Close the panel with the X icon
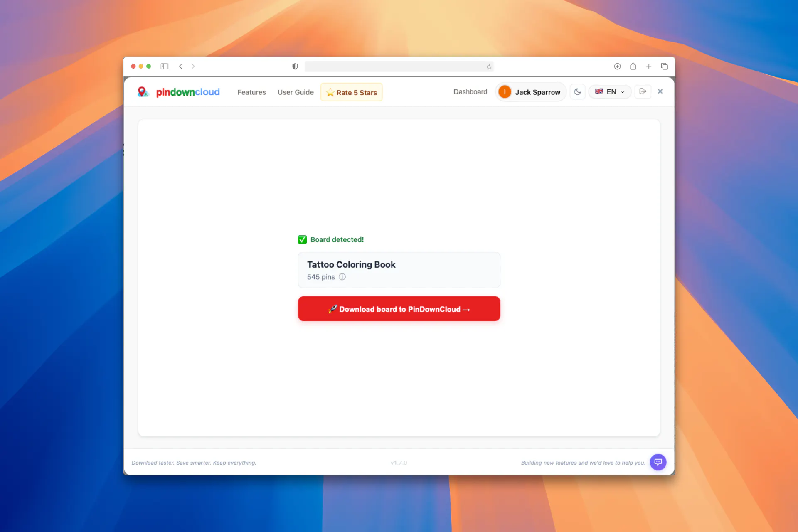 (660, 91)
